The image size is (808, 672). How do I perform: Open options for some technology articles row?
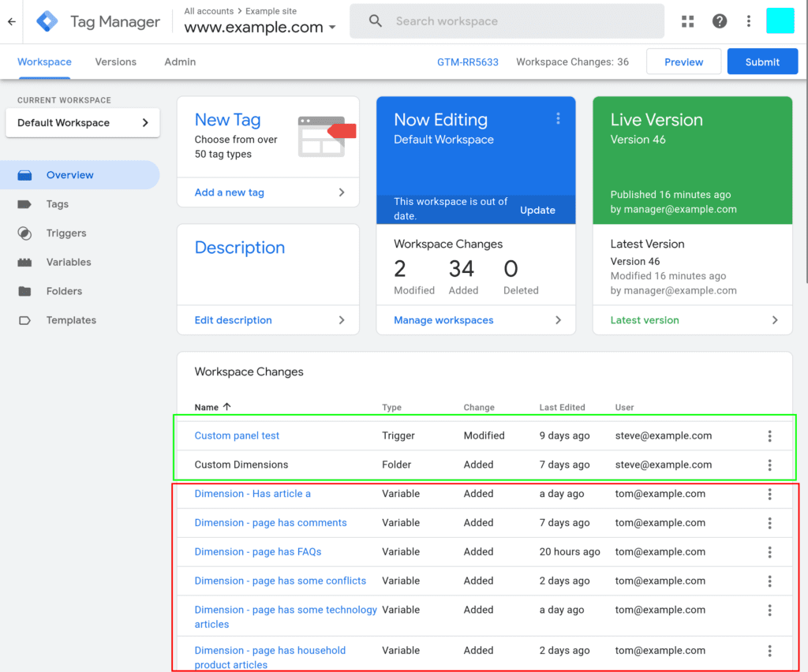point(770,610)
